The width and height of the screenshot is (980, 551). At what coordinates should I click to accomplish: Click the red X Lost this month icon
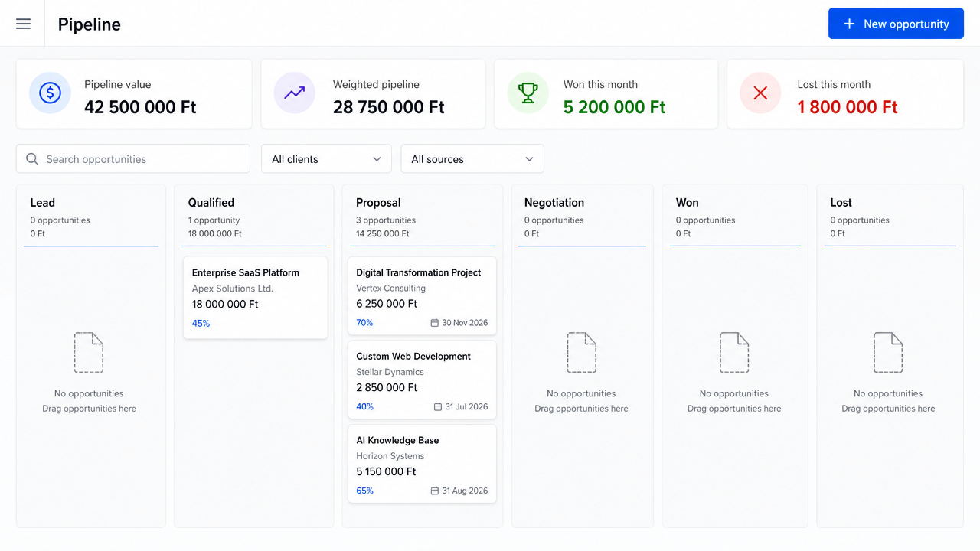760,93
